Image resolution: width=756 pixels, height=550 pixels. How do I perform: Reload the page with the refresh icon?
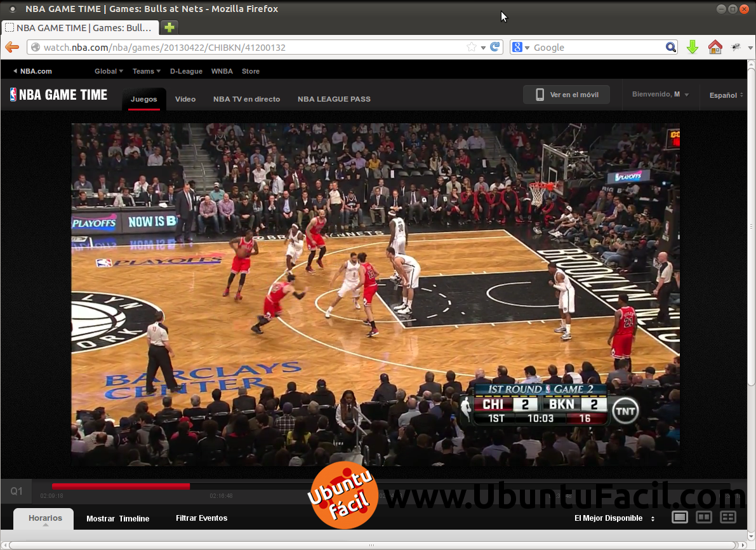pyautogui.click(x=494, y=47)
